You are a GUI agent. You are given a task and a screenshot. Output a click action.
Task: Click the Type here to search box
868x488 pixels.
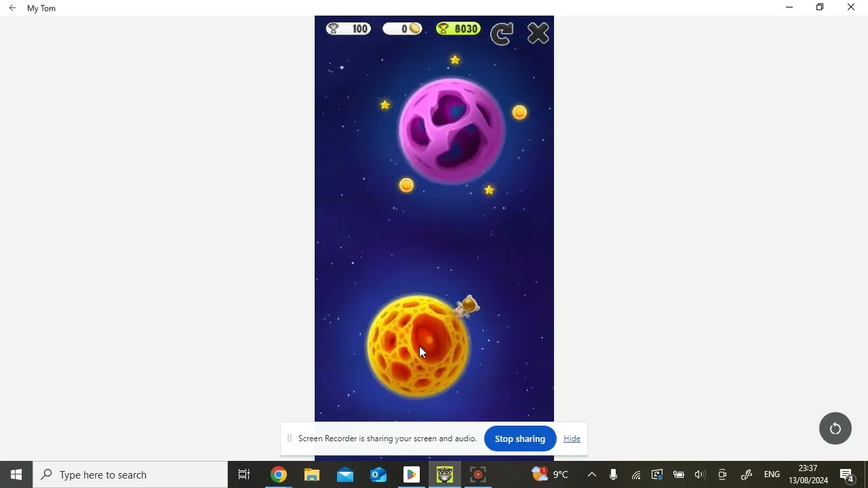[x=130, y=474]
